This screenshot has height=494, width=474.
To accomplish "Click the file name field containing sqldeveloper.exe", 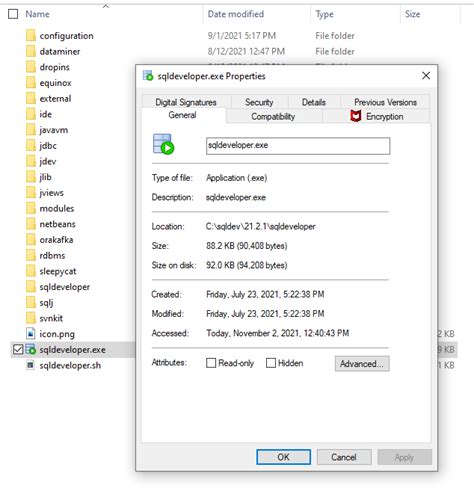I will point(298,146).
